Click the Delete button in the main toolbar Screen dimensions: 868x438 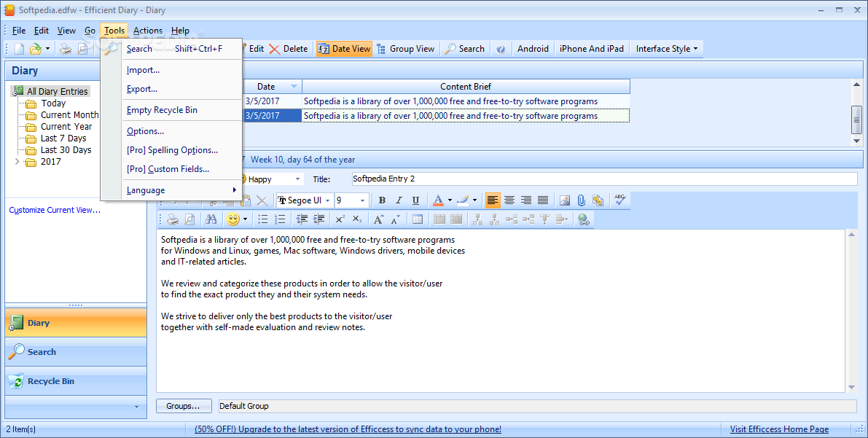coord(289,49)
